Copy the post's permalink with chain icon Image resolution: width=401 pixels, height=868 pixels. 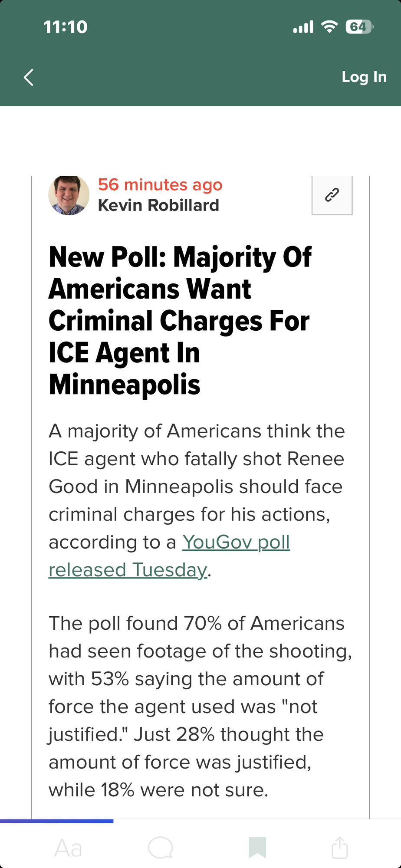point(332,195)
